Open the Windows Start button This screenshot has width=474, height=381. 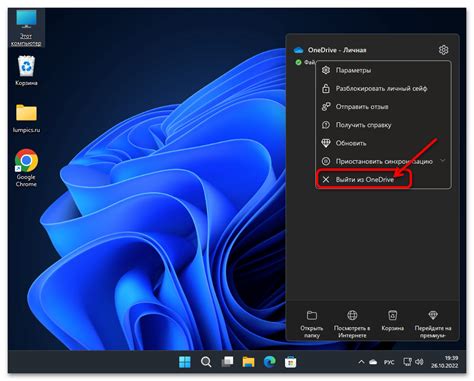[185, 362]
